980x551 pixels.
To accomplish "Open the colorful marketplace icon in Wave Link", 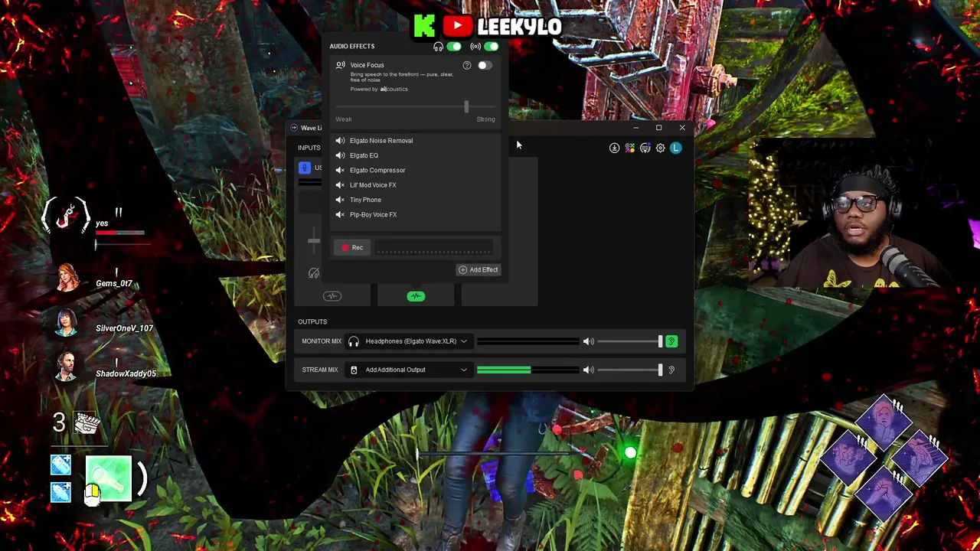I will coord(629,148).
